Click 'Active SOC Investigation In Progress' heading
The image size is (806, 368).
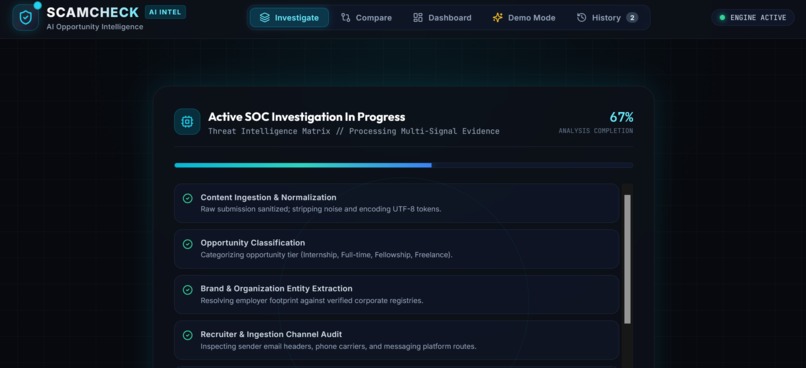(x=306, y=117)
